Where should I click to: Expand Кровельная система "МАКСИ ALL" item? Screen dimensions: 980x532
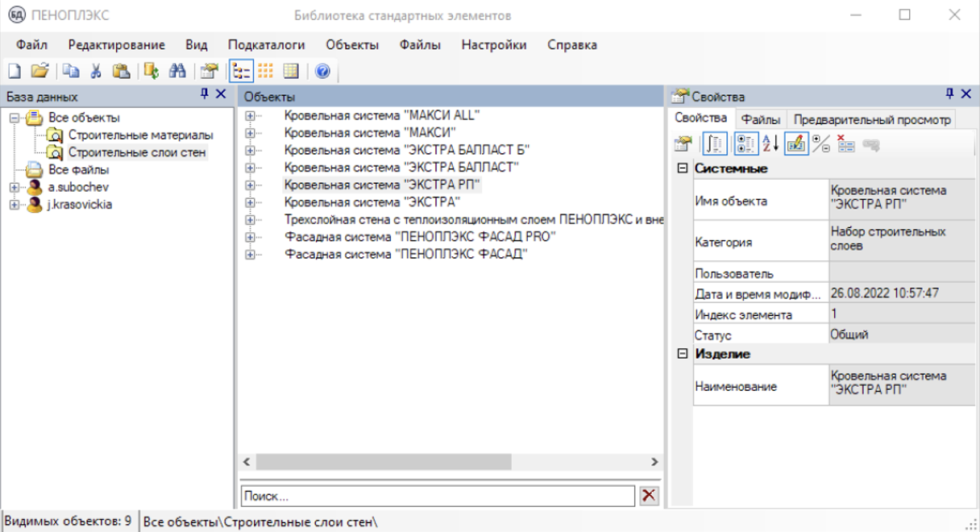point(250,115)
